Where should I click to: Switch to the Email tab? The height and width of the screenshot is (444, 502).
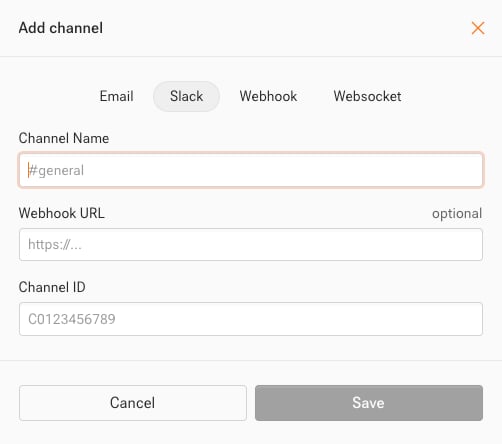[x=117, y=96]
